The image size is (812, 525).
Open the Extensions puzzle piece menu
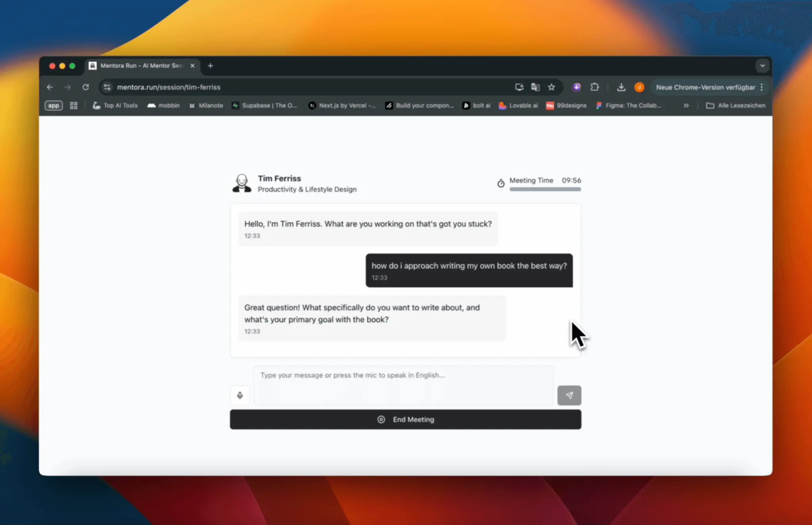coord(594,87)
